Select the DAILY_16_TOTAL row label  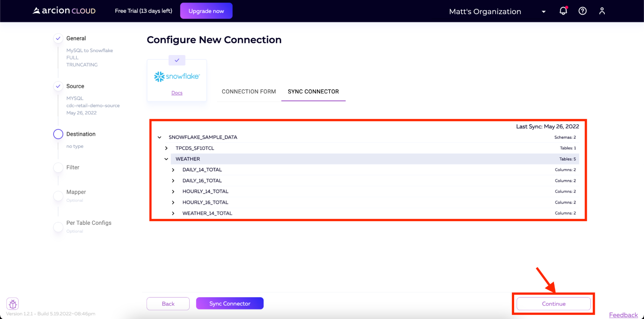(202, 181)
